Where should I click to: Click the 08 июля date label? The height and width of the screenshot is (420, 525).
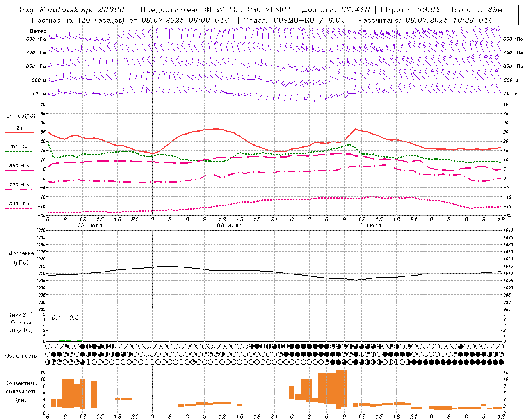90,226
